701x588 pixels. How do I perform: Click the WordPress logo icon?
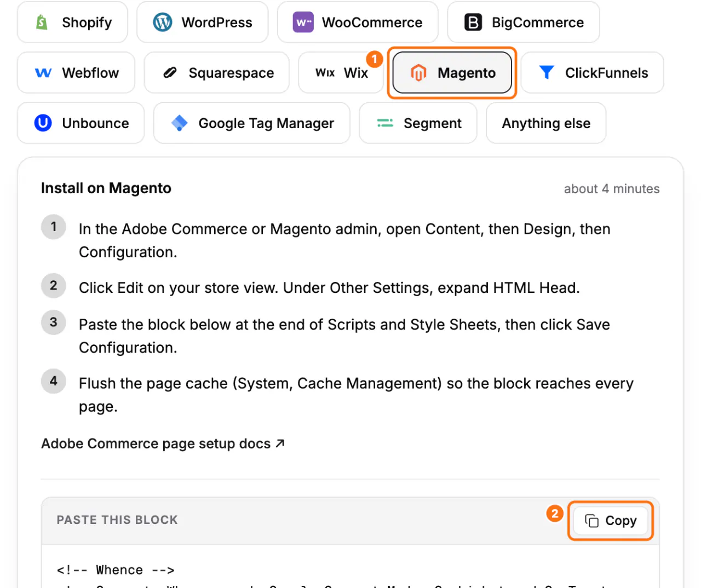pyautogui.click(x=163, y=22)
